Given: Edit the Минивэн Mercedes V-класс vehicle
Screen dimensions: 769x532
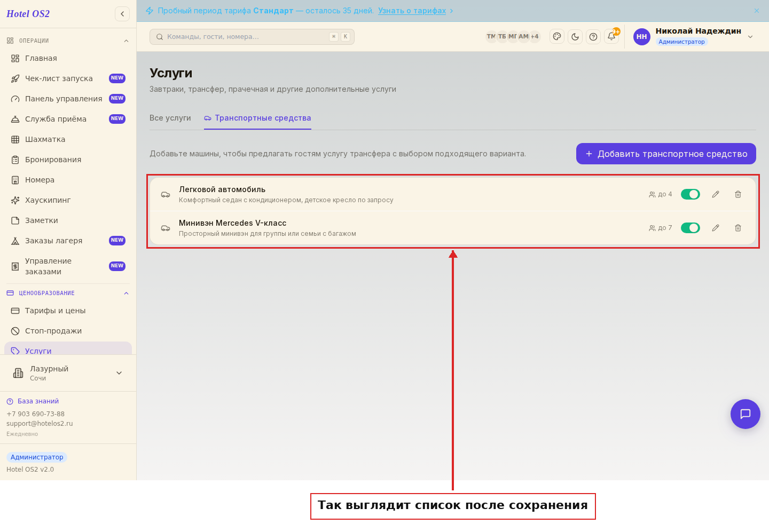Looking at the screenshot, I should 716,228.
